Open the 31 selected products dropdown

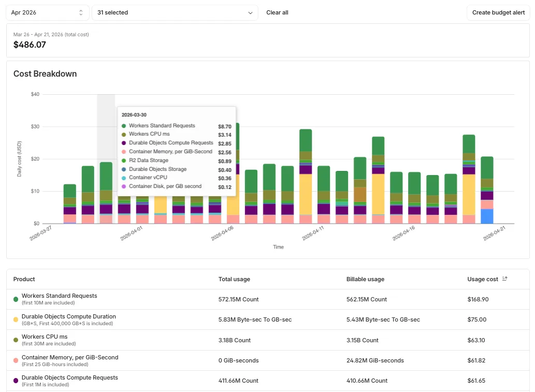coord(173,12)
